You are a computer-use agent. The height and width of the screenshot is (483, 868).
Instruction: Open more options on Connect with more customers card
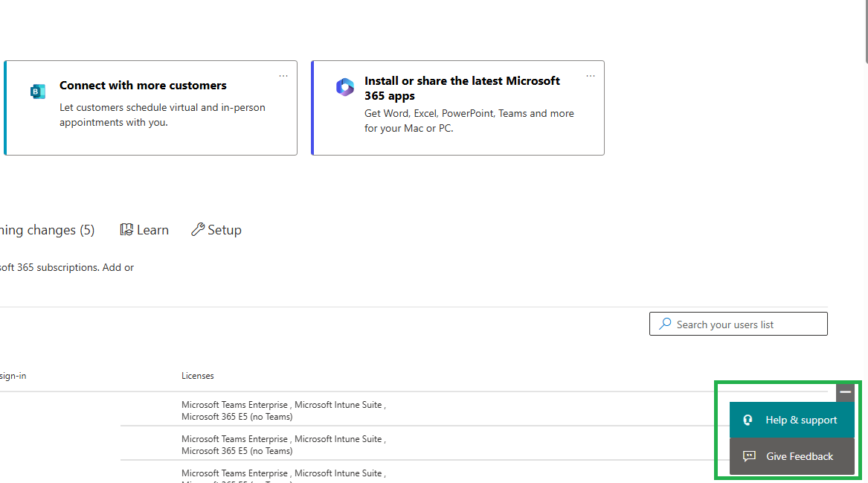(283, 76)
